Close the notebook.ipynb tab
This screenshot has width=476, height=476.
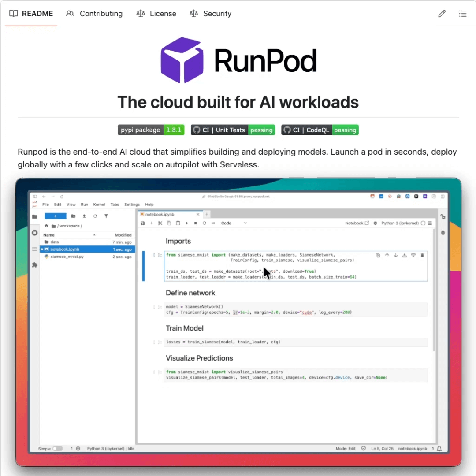coord(198,214)
